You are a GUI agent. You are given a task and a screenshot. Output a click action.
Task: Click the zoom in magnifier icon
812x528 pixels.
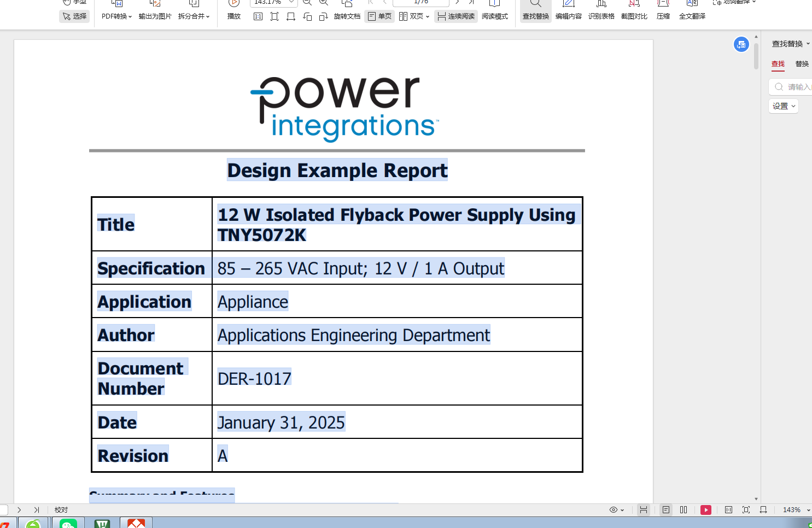point(324,2)
